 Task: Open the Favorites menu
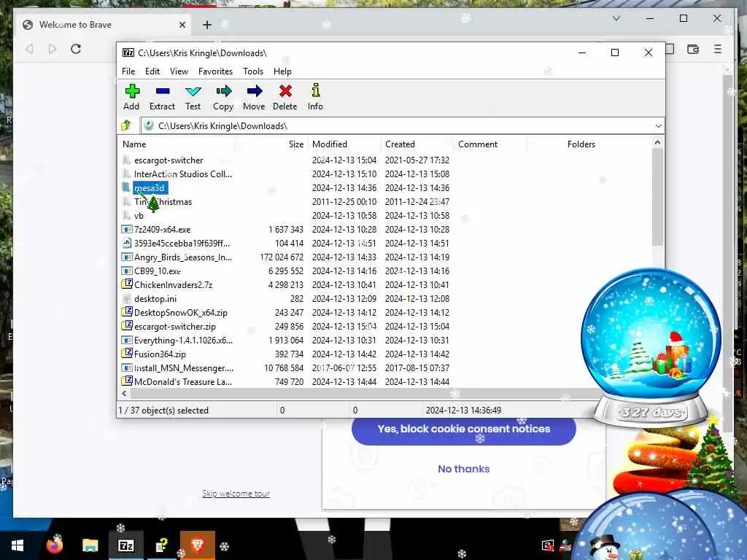(215, 71)
